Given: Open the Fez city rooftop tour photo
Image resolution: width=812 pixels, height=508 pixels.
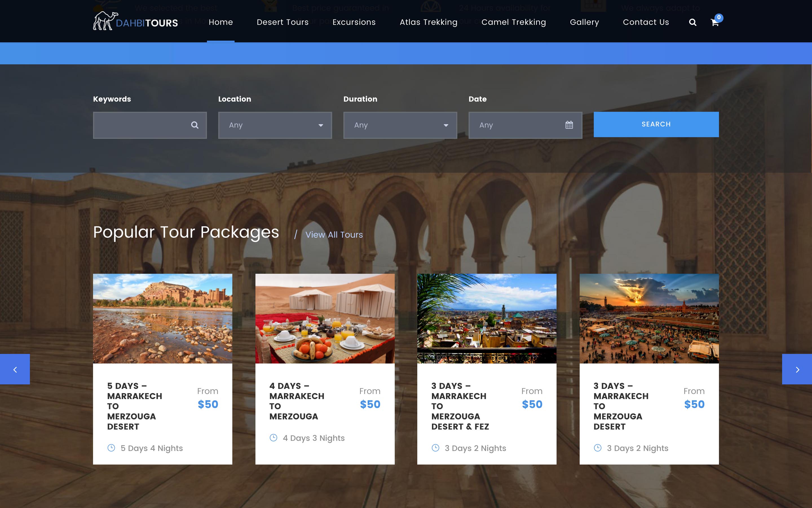Looking at the screenshot, I should coord(487,319).
